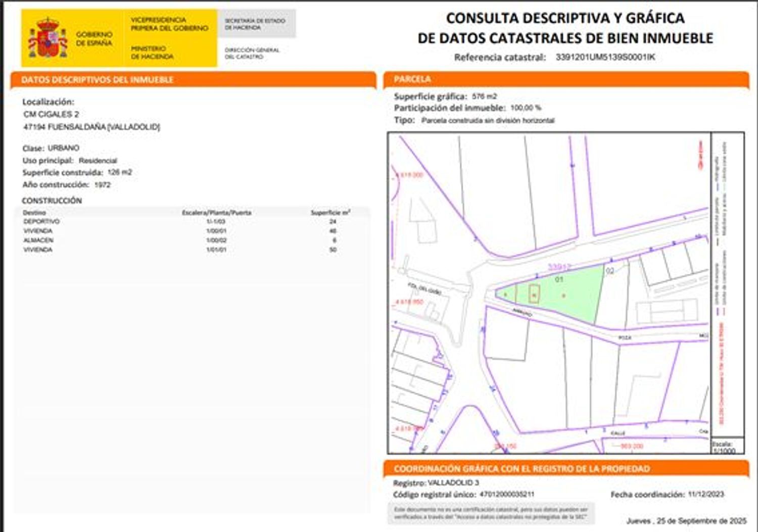Select the address line CM CIGALES 2
The width and height of the screenshot is (758, 532).
coord(51,114)
